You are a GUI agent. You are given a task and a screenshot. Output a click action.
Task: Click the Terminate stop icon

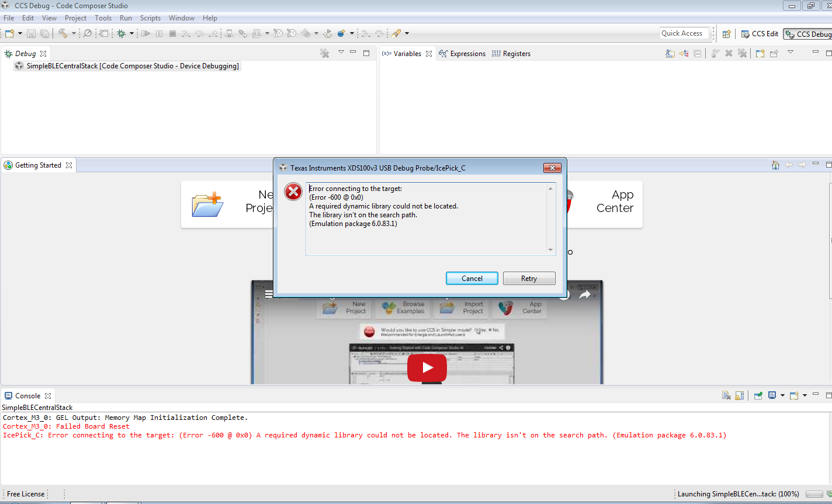point(172,33)
